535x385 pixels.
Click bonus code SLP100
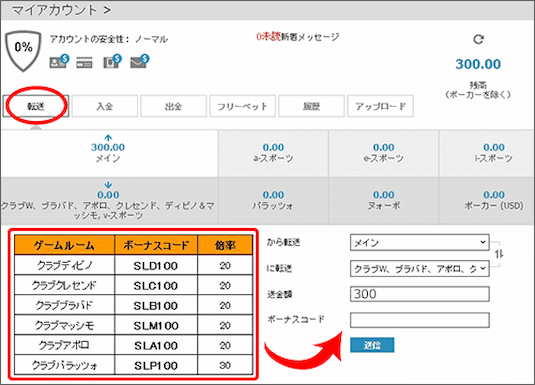pos(156,366)
